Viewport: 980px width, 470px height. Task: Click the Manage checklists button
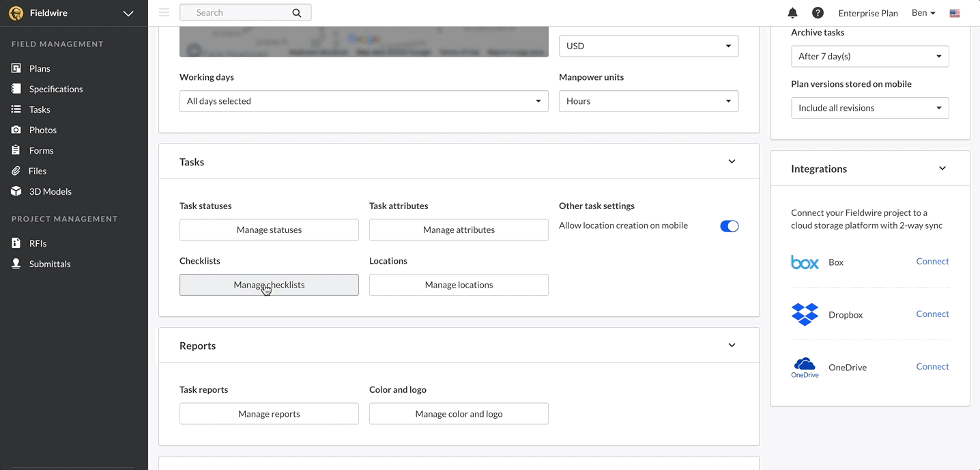(269, 284)
